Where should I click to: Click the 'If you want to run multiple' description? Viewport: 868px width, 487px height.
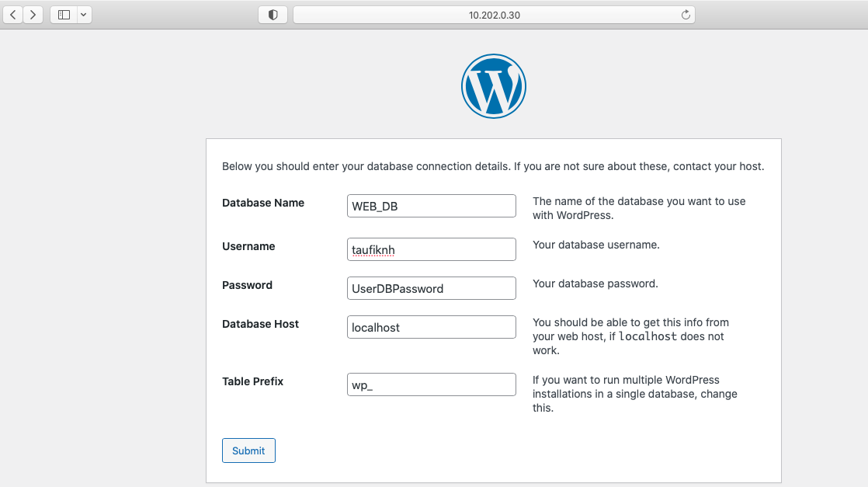[x=635, y=394]
